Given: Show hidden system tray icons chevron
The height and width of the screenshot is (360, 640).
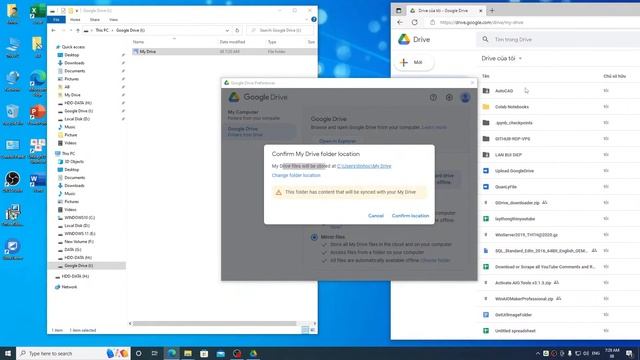Looking at the screenshot, I should [x=538, y=353].
